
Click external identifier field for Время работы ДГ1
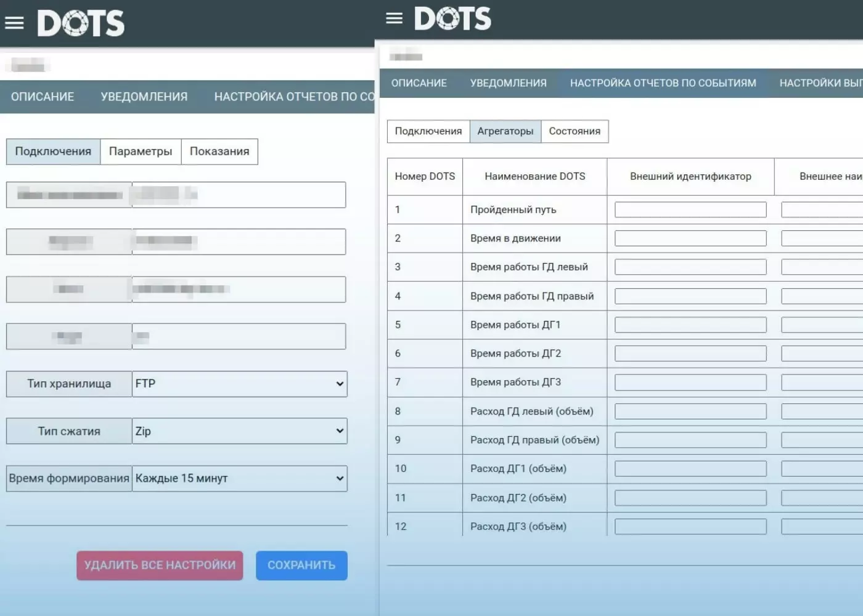[x=690, y=325]
